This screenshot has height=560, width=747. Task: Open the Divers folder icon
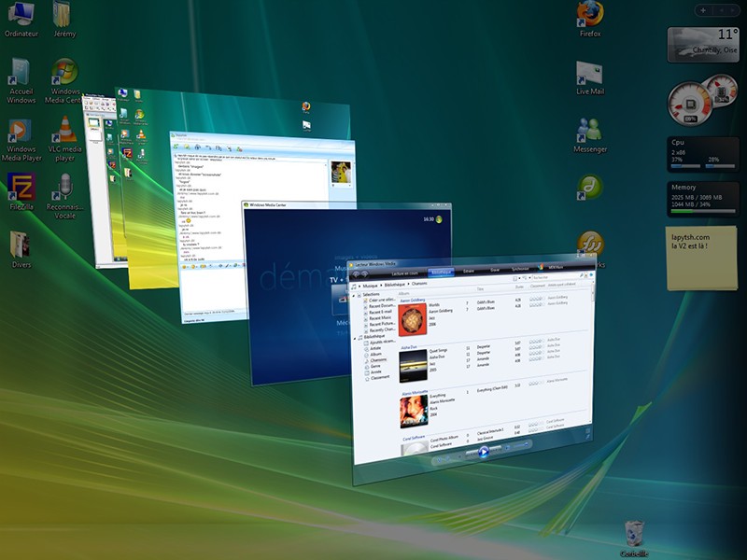[x=21, y=249]
